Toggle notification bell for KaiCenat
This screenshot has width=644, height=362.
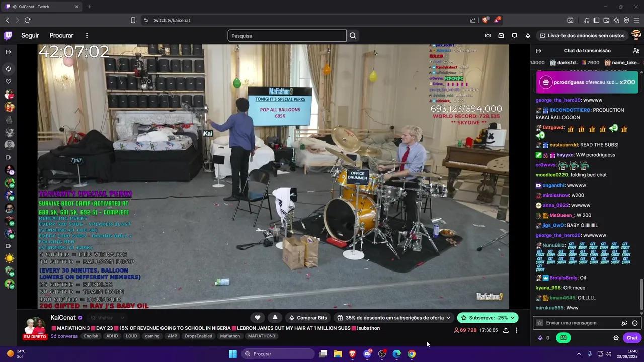tap(275, 318)
